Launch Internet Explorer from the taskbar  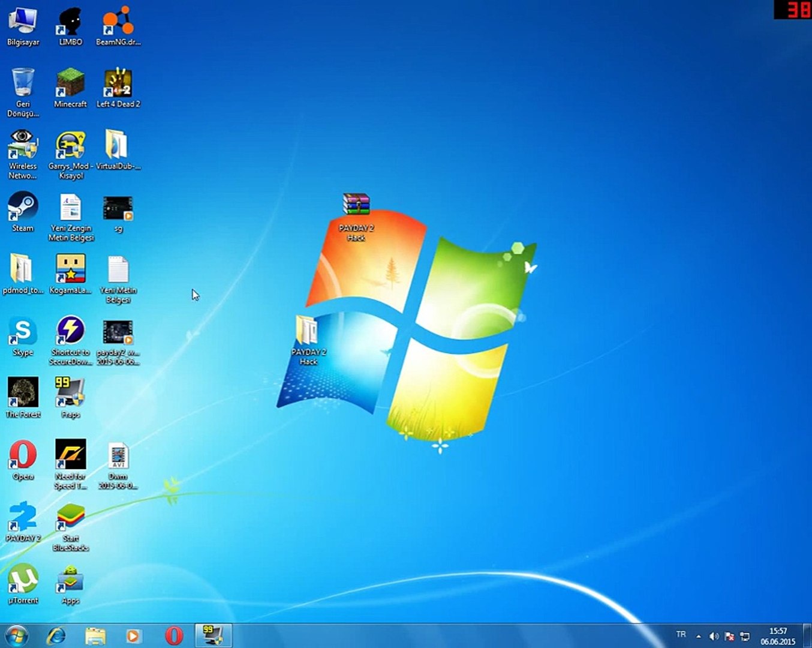[x=56, y=635]
